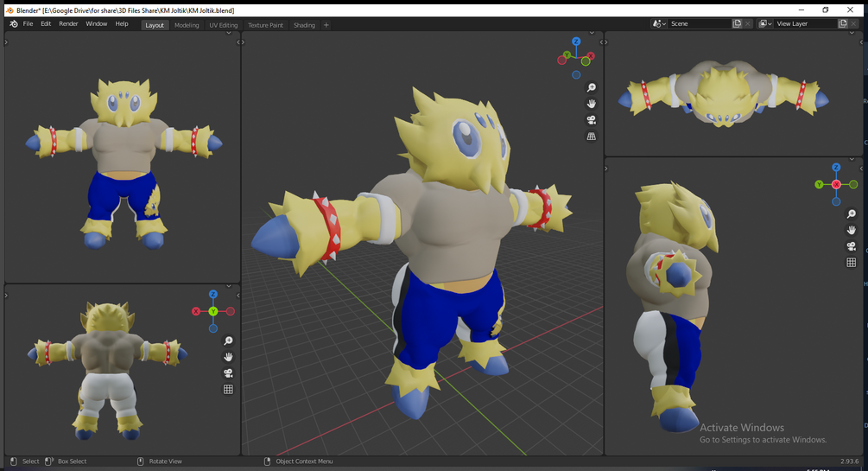Click unlabeled green ball in side-view gizmo
Viewport: 868px width, 471px height.
(x=853, y=185)
